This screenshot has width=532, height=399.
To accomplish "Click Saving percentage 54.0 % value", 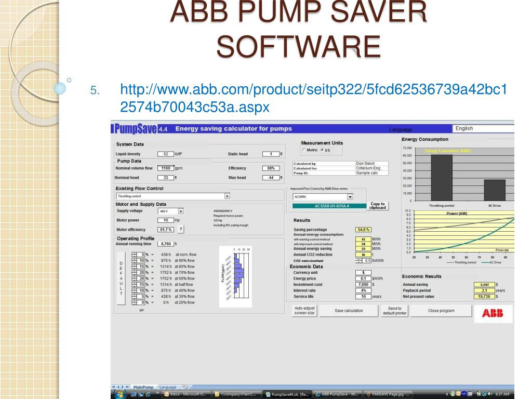I will (363, 230).
